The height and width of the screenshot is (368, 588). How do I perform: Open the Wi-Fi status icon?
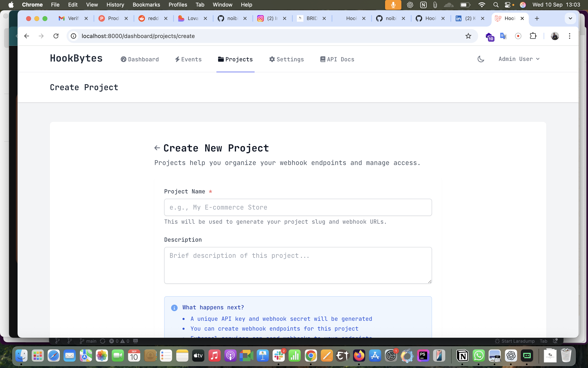coord(481,5)
